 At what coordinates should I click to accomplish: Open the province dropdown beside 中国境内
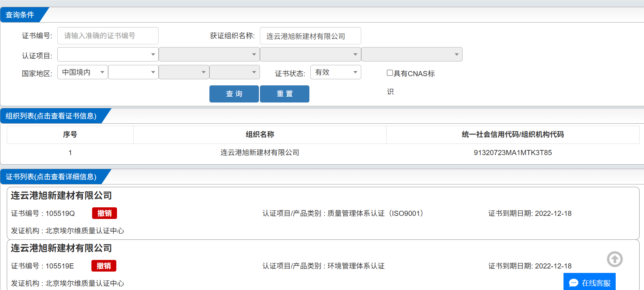(133, 72)
